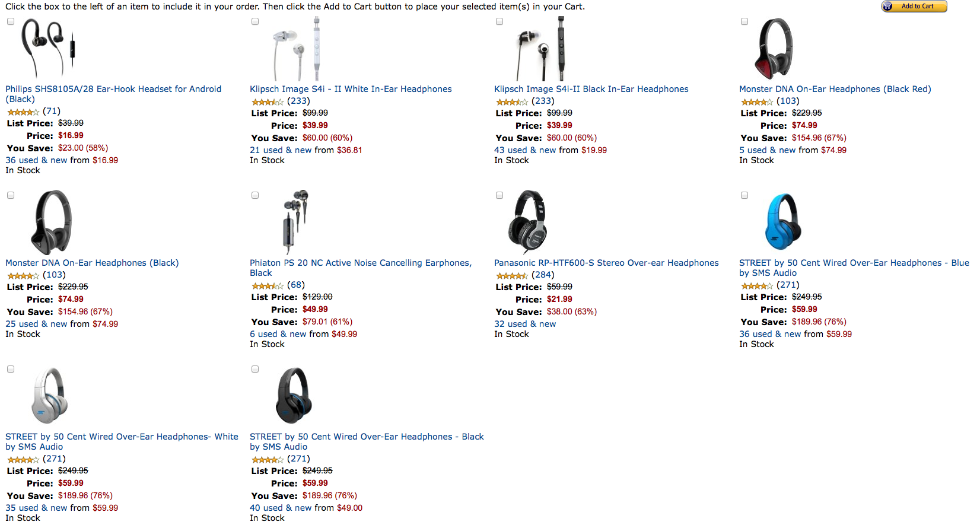Click 43 used & new for Klipsch Black
980x528 pixels.
point(526,150)
